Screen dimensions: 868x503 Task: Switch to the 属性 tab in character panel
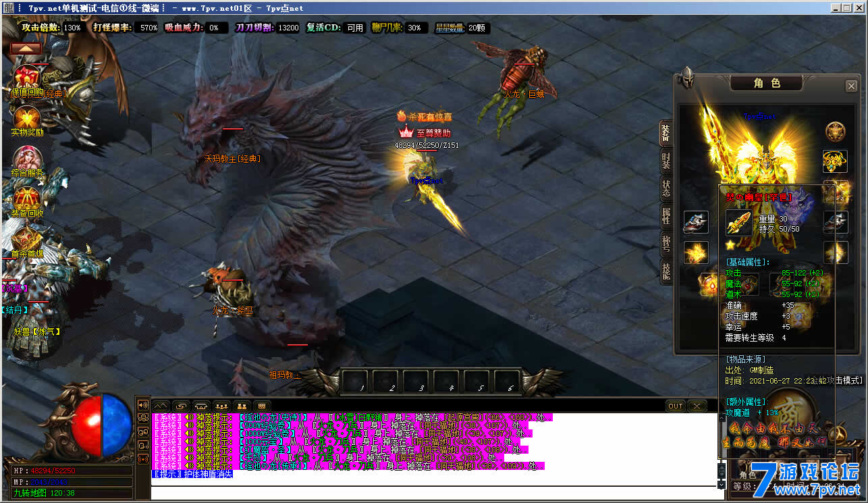[x=666, y=217]
